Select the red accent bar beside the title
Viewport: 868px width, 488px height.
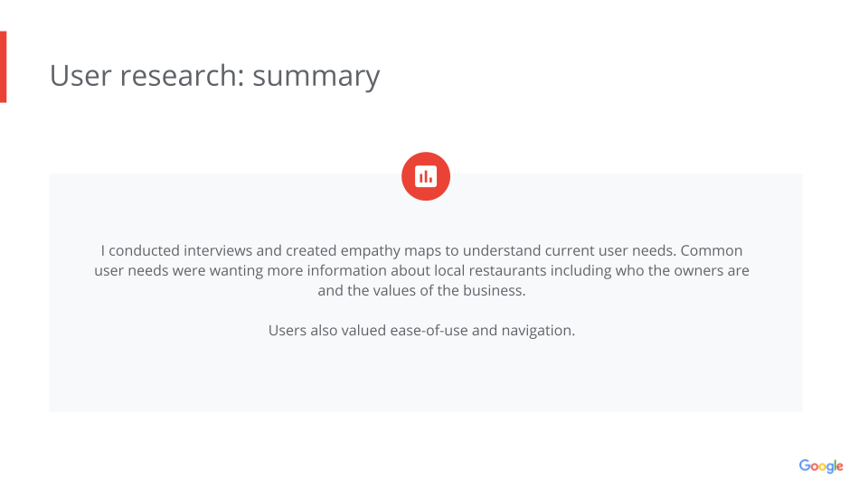click(3, 67)
